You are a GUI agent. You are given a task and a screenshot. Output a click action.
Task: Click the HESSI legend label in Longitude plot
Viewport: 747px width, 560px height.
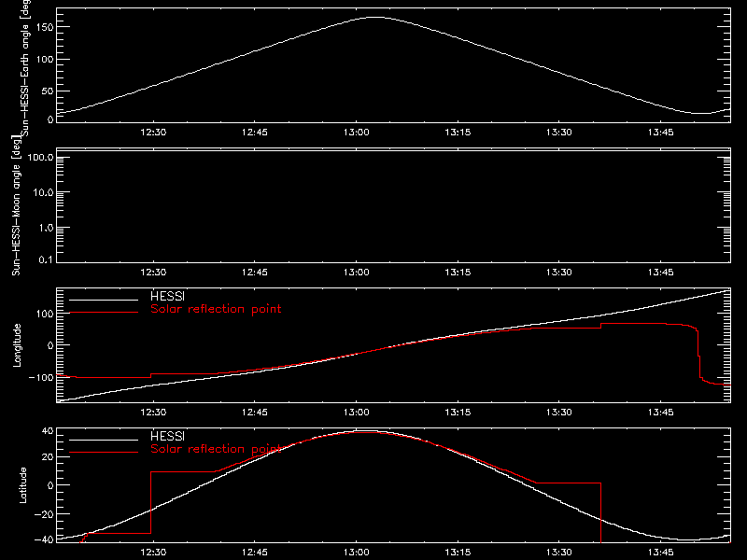coord(167,296)
